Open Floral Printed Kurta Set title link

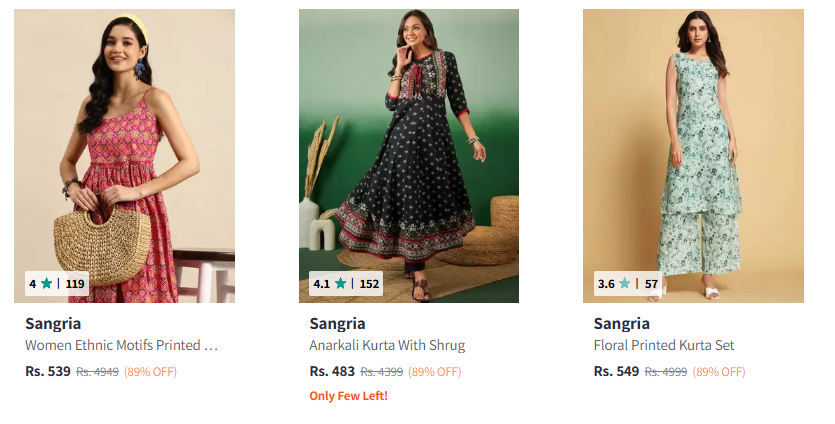[664, 346]
